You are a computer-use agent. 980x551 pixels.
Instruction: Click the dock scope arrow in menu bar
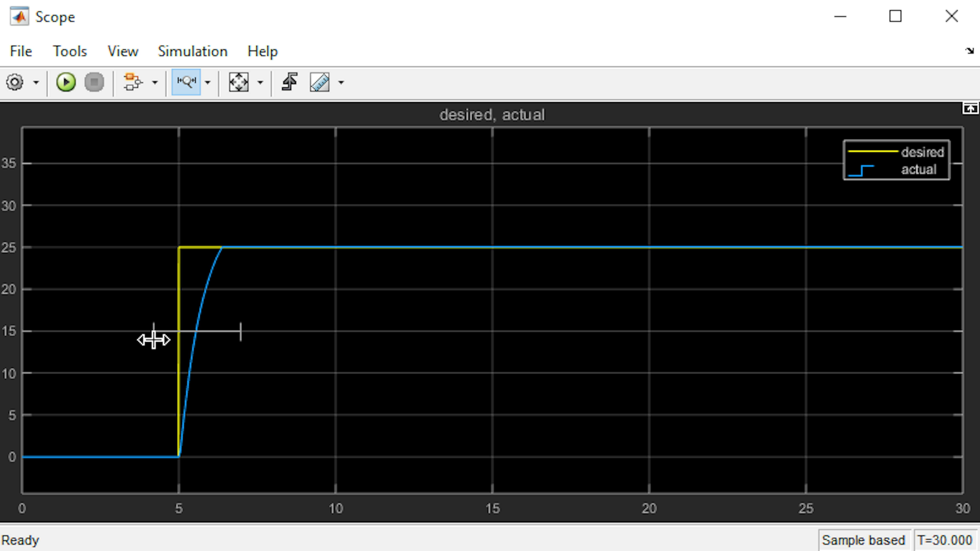pyautogui.click(x=969, y=51)
